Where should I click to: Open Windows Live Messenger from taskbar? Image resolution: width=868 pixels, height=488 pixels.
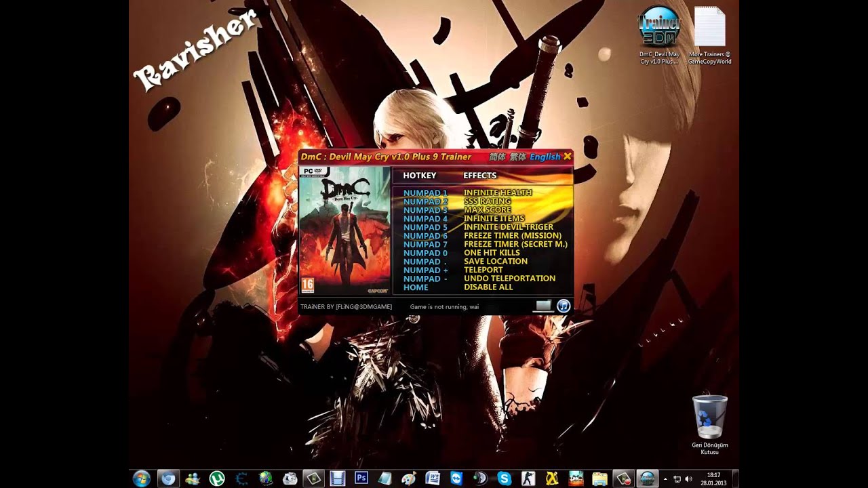click(192, 479)
